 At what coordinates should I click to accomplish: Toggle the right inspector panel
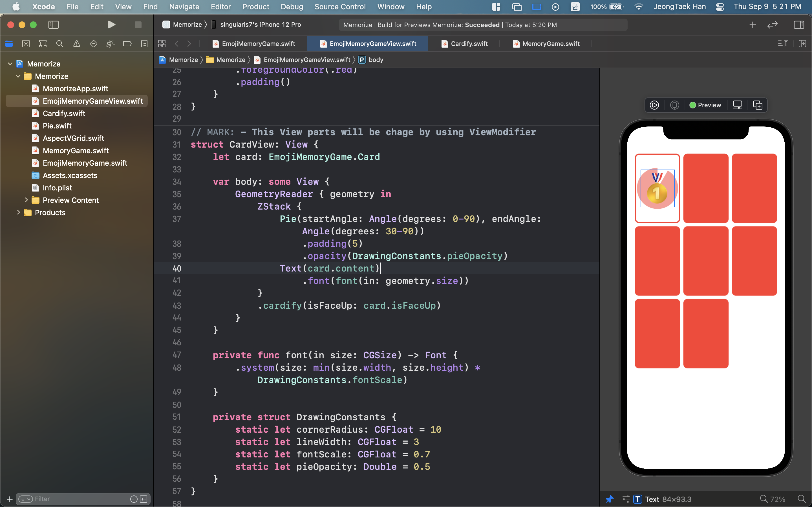tap(798, 25)
